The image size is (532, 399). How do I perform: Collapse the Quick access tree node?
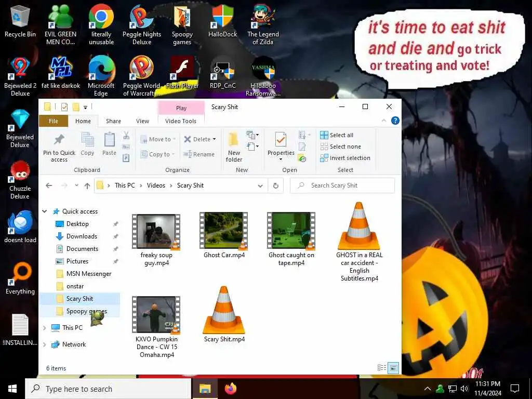tap(45, 211)
